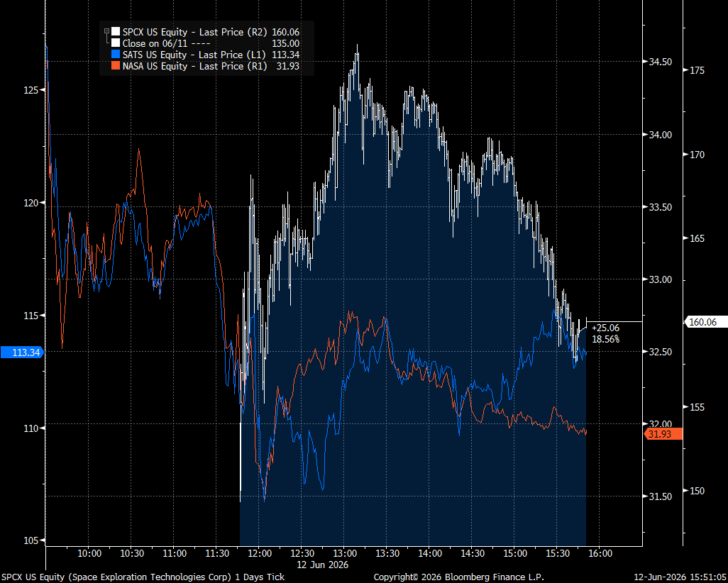Click the 12:30 time axis label
728x583 pixels.
tap(302, 553)
